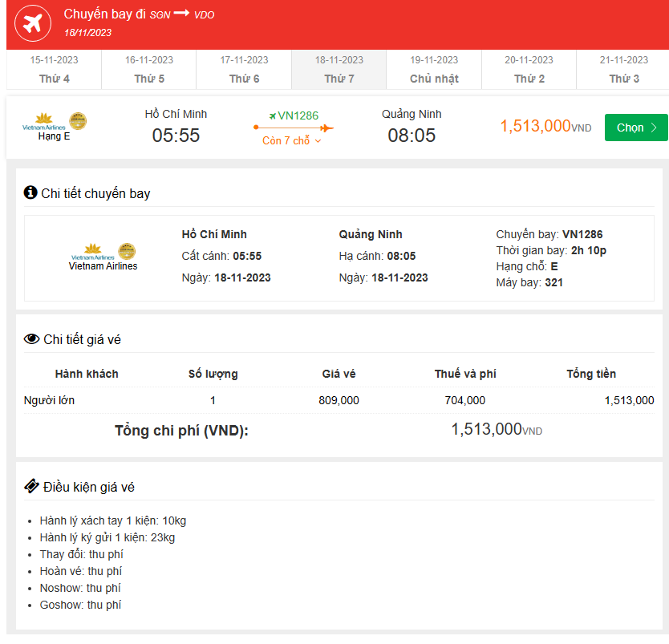Click the 1,513,000 VND price link
The height and width of the screenshot is (644, 669).
click(x=534, y=126)
